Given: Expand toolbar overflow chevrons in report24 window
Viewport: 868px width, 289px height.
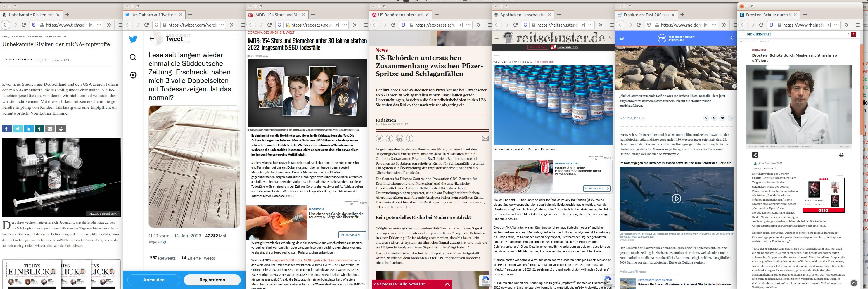Looking at the screenshot, I should click(355, 25).
